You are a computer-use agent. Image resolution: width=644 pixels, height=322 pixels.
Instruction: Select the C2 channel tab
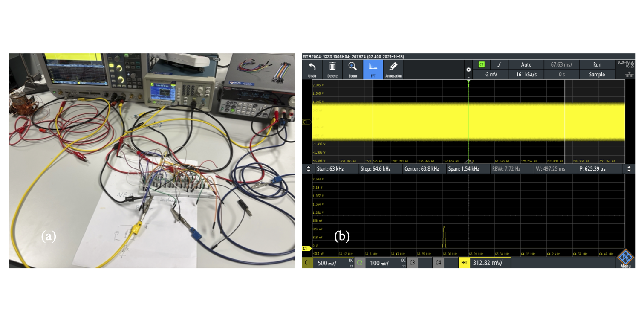(360, 263)
